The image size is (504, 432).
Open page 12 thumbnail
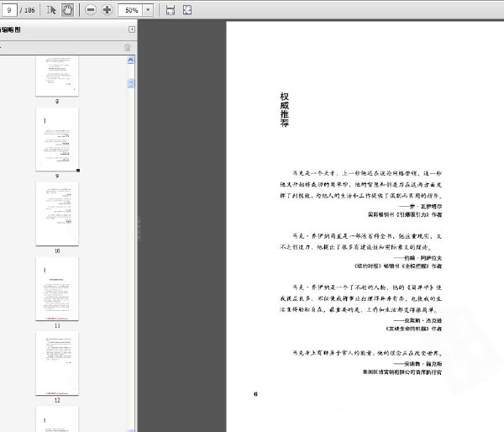pyautogui.click(x=57, y=363)
